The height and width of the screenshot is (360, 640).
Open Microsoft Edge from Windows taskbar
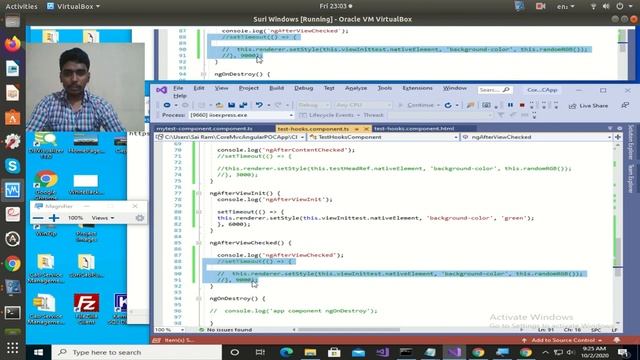(x=286, y=352)
